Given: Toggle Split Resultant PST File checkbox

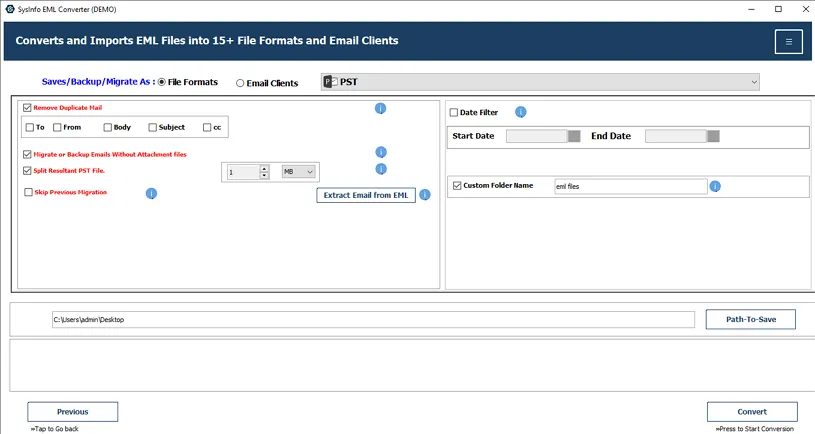Looking at the screenshot, I should click(x=27, y=170).
